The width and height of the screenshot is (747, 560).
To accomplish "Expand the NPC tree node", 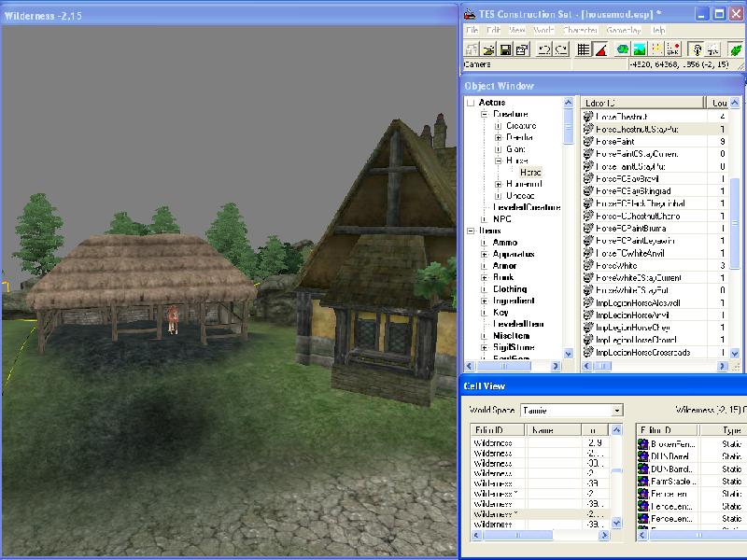I will coord(485,219).
